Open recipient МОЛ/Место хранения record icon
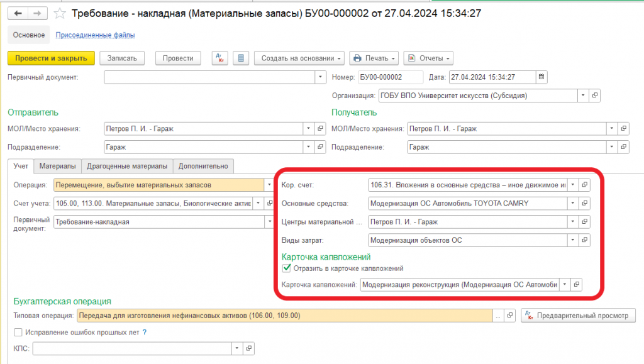Image resolution: width=644 pixels, height=364 pixels. point(623,128)
